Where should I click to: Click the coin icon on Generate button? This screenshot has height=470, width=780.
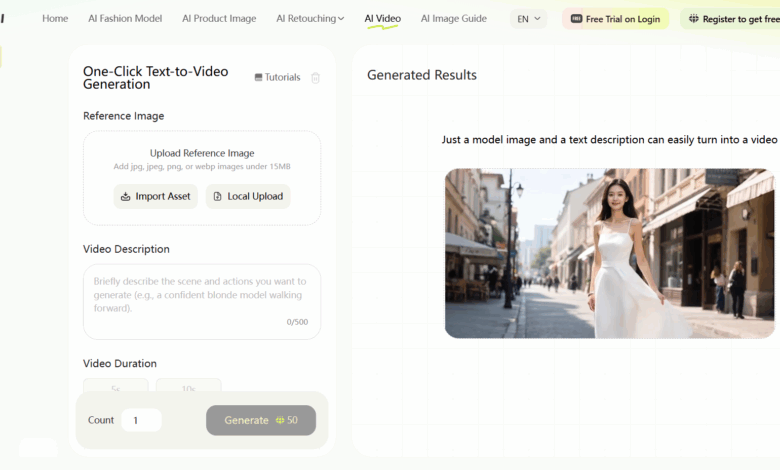tap(279, 420)
